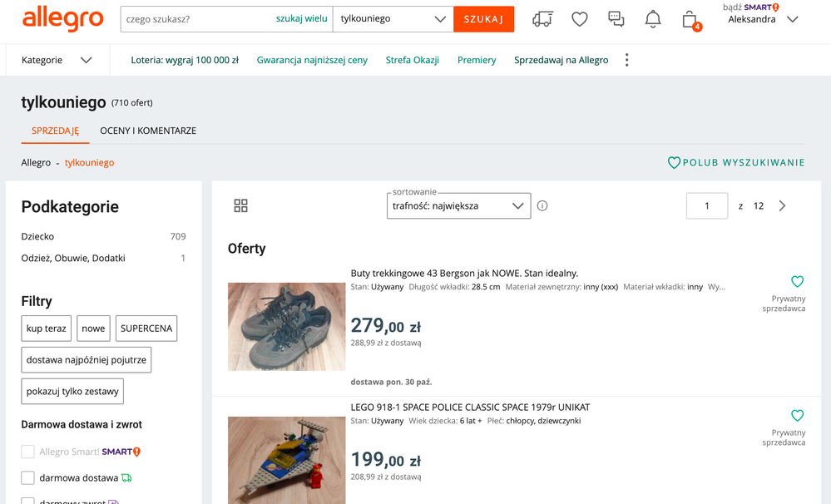This screenshot has width=831, height=504.
Task: Open Strefa Okazji
Action: click(413, 60)
